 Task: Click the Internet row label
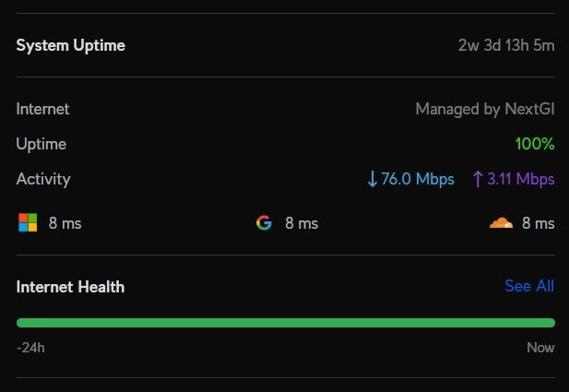[x=42, y=109]
